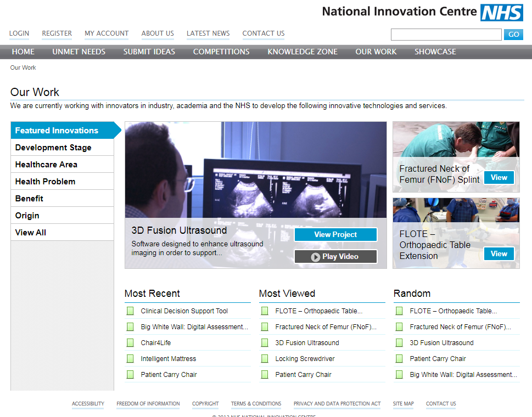Select Benefit sidebar tab
The height and width of the screenshot is (417, 532).
pos(63,198)
